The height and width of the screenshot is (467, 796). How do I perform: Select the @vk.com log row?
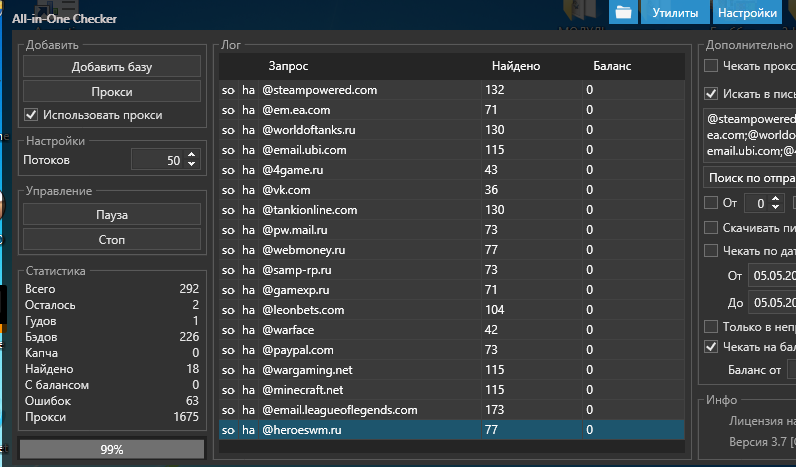click(x=452, y=190)
